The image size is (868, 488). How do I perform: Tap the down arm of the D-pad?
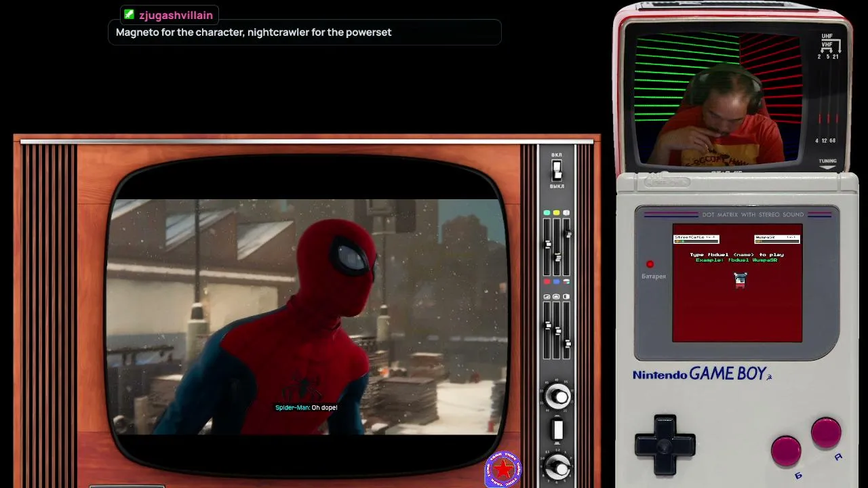point(665,466)
